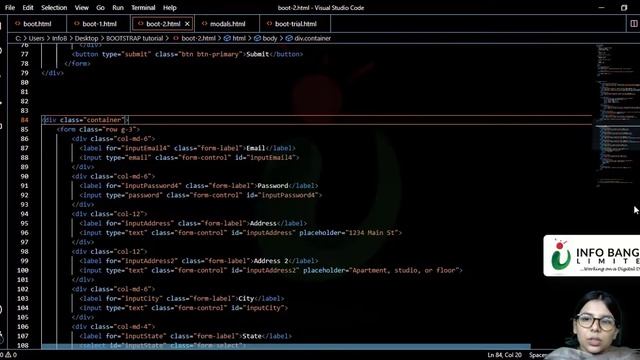Open the View menu

[x=81, y=8]
